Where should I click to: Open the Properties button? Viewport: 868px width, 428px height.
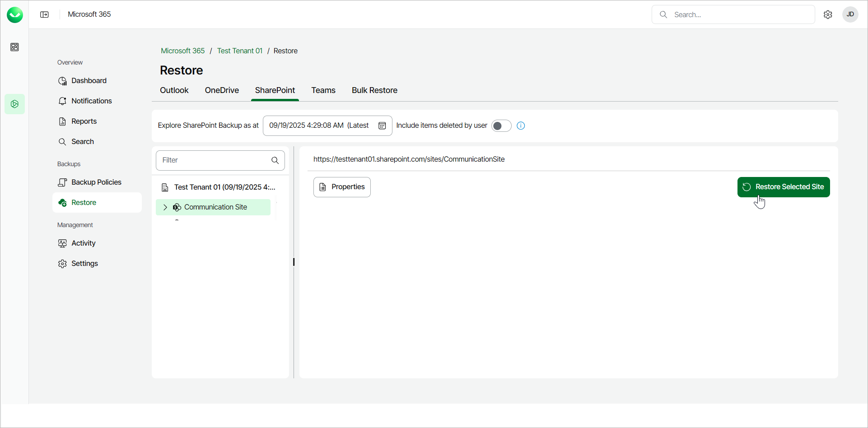342,187
